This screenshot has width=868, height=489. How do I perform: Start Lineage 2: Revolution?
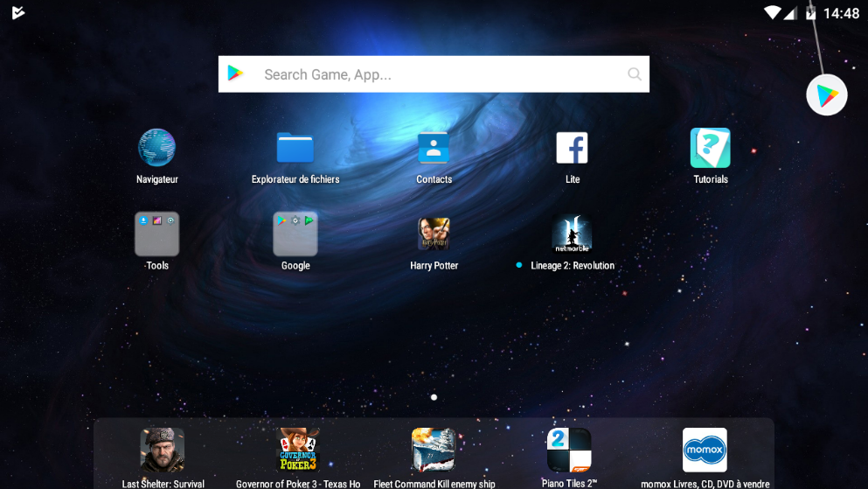pos(572,234)
